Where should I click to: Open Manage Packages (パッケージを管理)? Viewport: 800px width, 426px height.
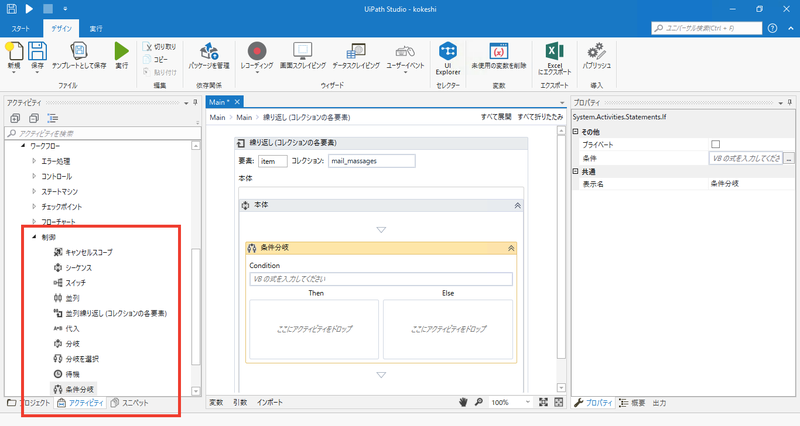[209, 55]
